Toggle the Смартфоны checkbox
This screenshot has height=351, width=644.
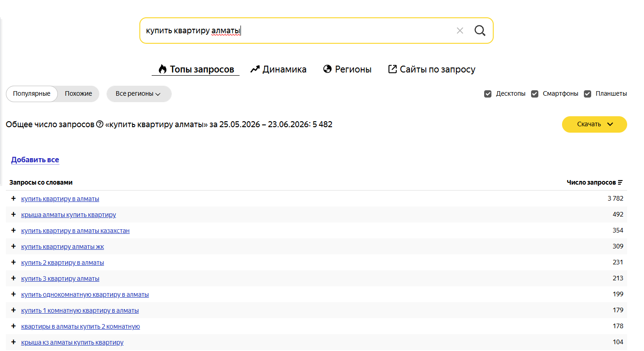(x=535, y=94)
